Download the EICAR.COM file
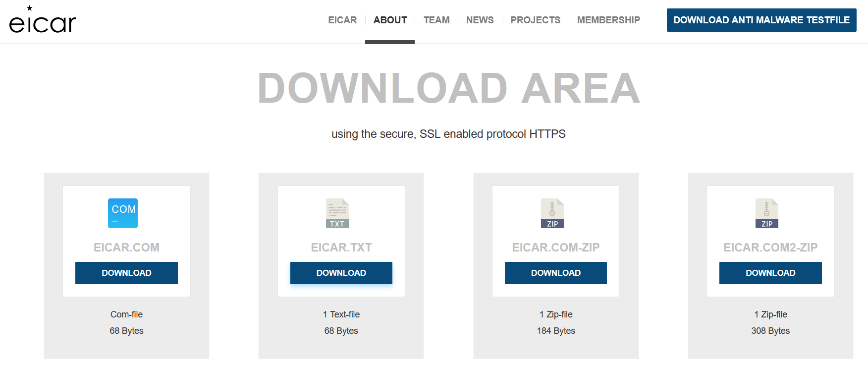This screenshot has height=373, width=868. click(126, 273)
